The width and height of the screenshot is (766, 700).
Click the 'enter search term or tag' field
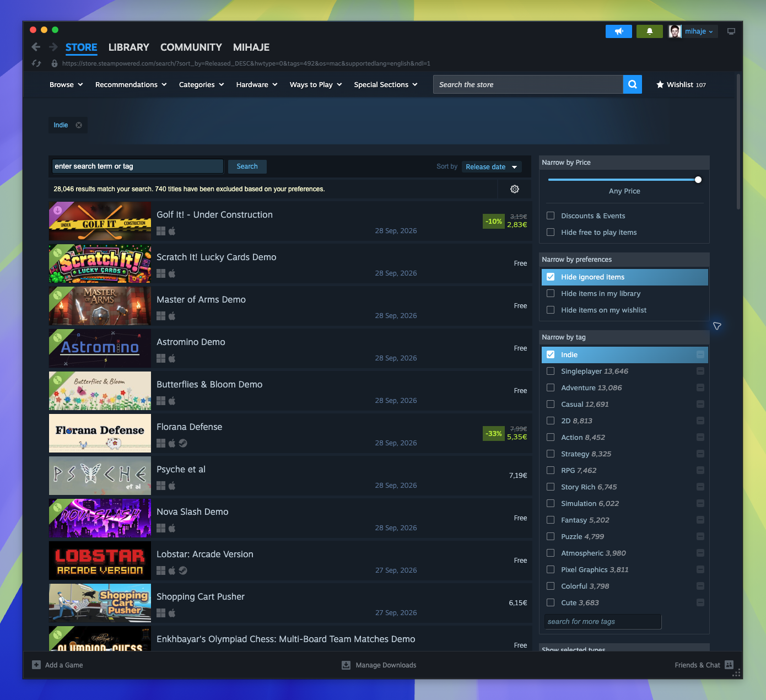[138, 166]
